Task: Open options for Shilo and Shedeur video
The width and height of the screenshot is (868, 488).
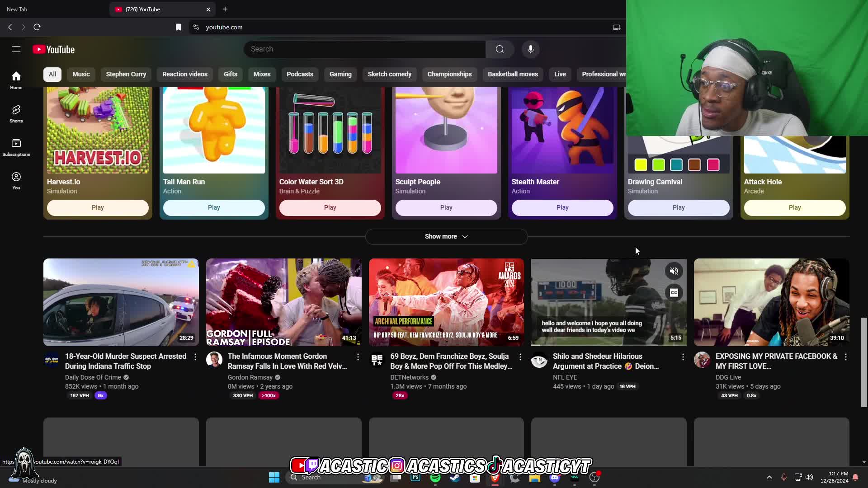Action: [x=683, y=357]
